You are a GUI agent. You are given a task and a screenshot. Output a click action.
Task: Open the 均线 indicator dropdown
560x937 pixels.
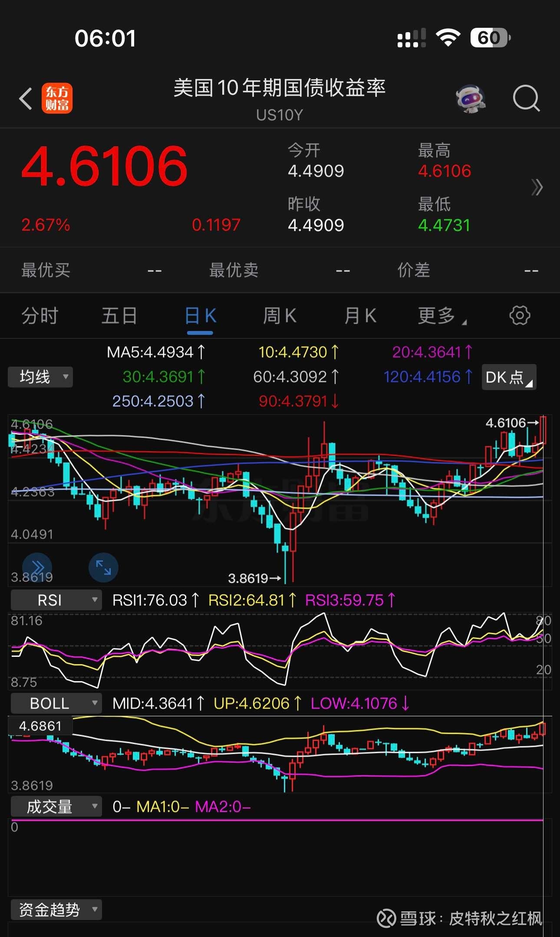pos(40,377)
